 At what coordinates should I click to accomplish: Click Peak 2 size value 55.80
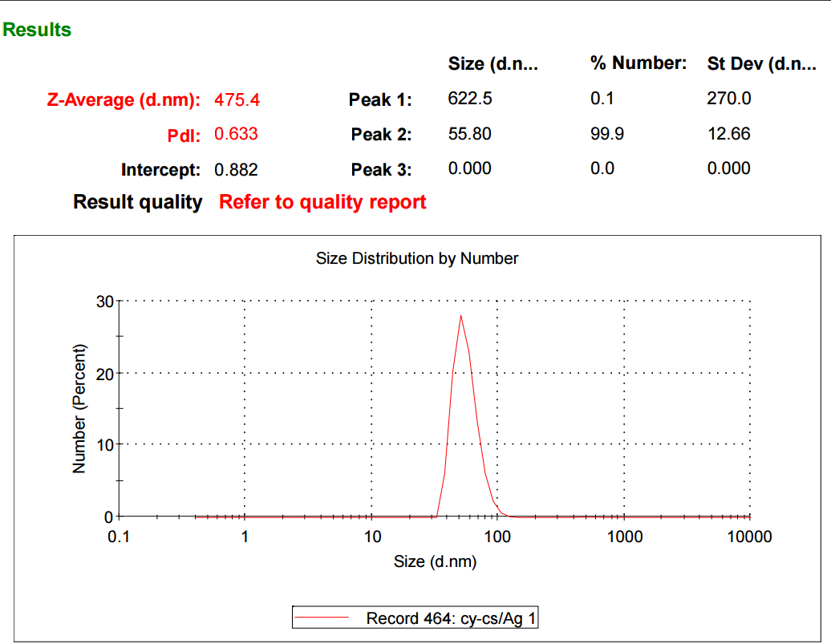[469, 134]
